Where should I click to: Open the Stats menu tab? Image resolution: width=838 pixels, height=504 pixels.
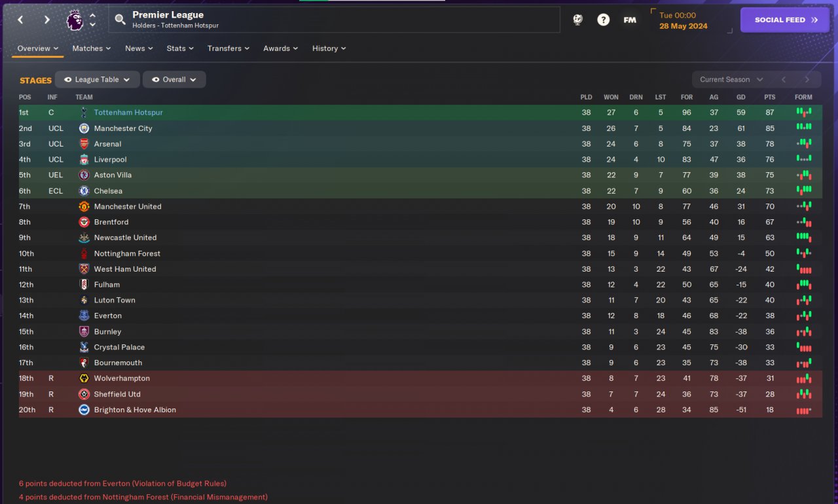[x=180, y=48]
